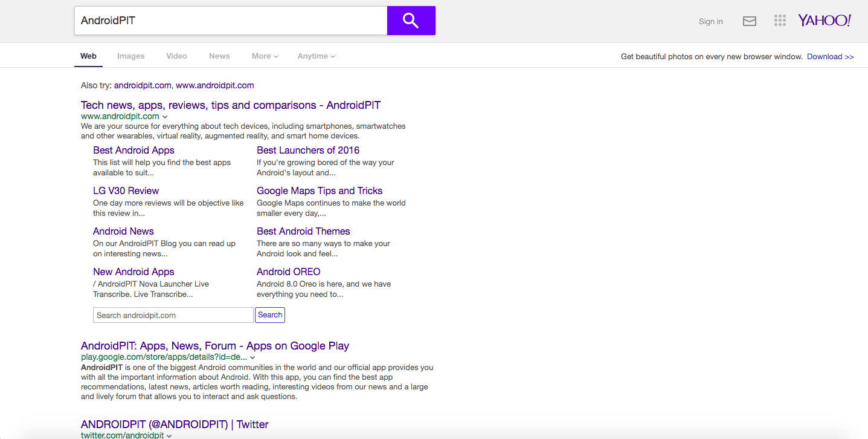Click the Search button for androidpit.com
868x439 pixels.
point(270,315)
